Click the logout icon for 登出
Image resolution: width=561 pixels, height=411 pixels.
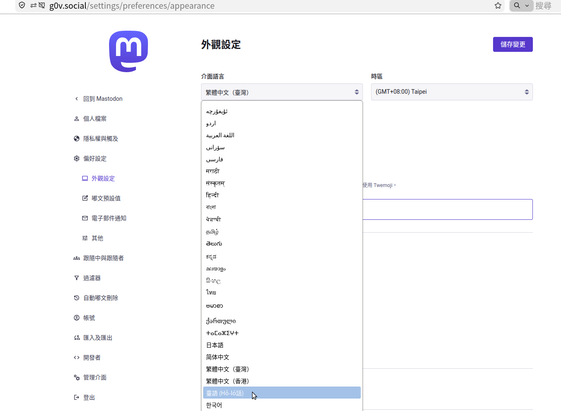click(x=76, y=397)
